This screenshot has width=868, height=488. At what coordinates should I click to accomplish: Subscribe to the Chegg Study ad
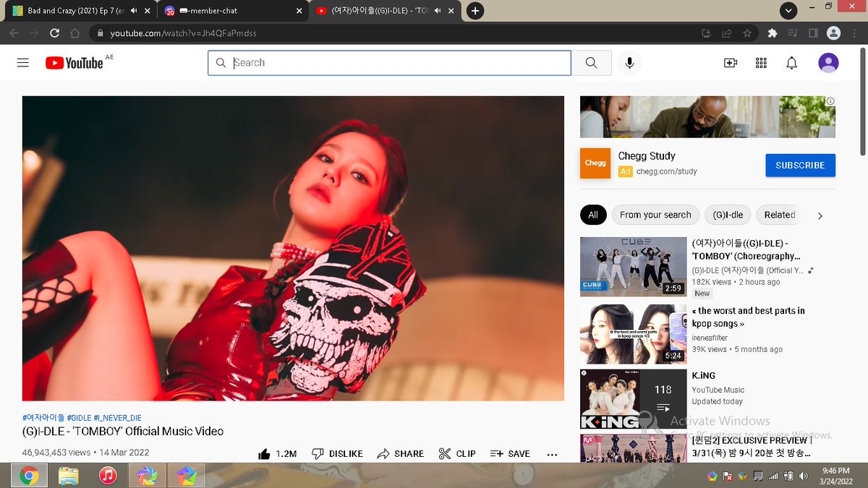[800, 166]
